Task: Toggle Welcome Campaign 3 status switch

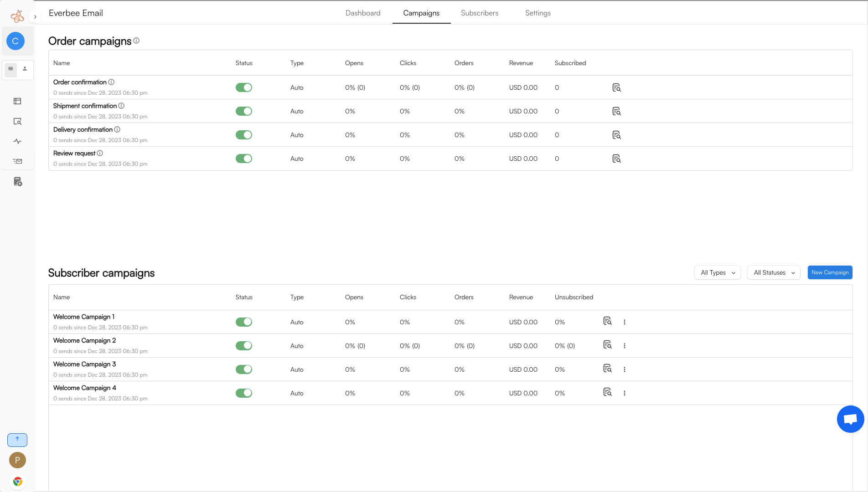Action: click(244, 369)
